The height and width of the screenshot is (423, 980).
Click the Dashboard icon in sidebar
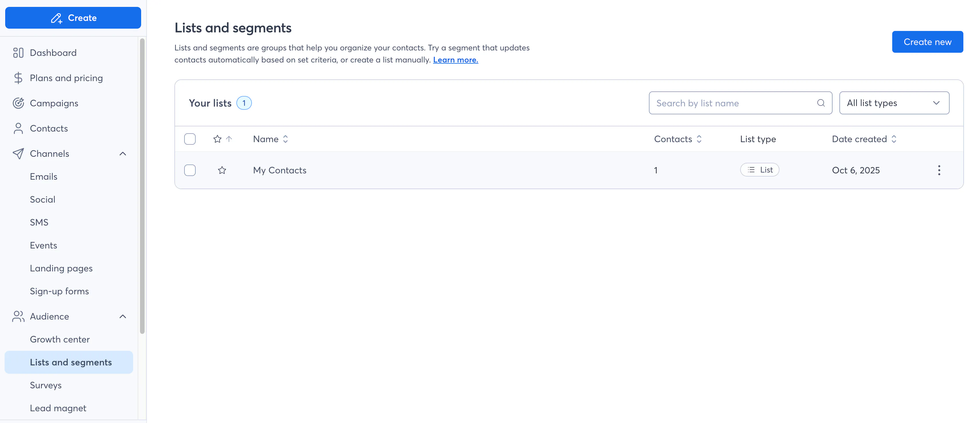[x=18, y=53]
